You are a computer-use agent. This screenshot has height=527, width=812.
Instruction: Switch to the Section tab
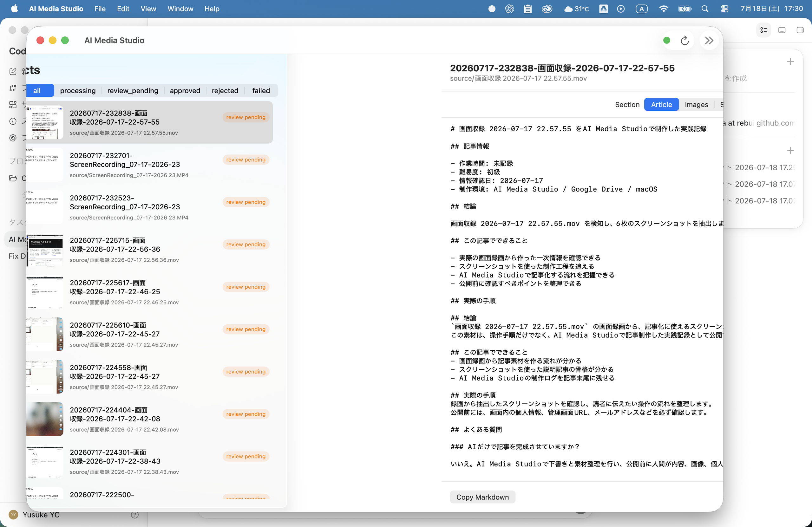click(x=627, y=105)
